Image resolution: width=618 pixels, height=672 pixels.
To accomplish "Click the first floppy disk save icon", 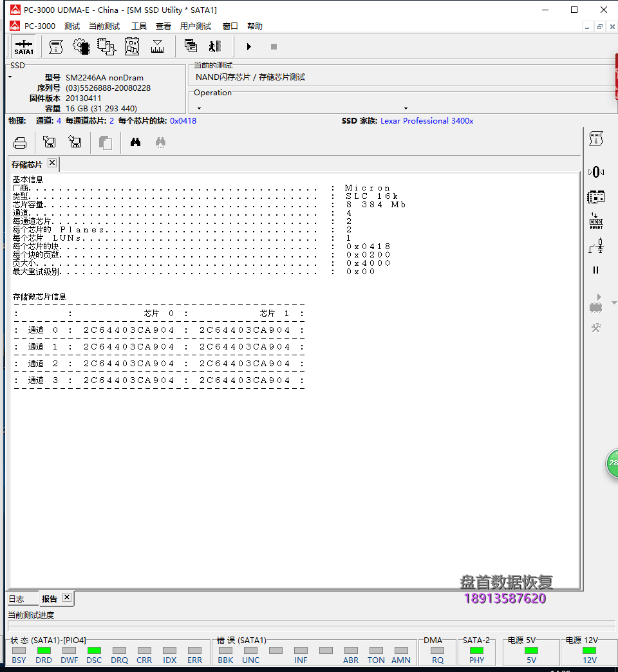I will tap(50, 142).
